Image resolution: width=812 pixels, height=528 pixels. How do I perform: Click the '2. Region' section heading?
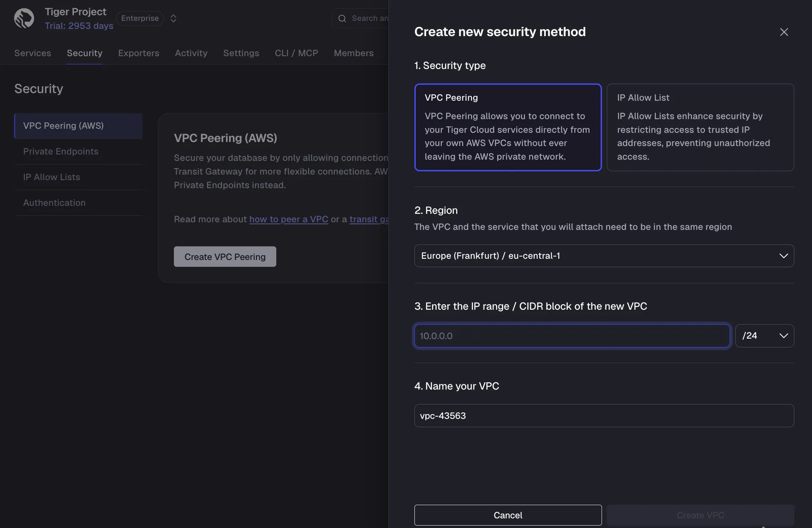click(x=436, y=210)
